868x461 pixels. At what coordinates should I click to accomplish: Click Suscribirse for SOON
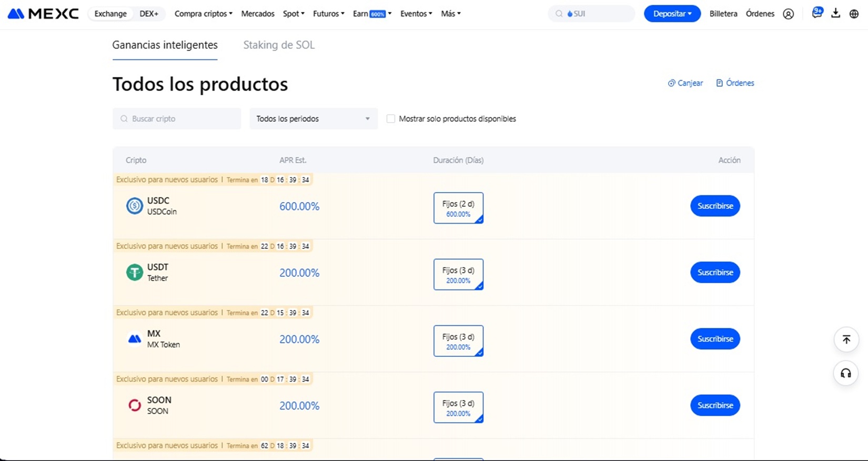point(715,405)
